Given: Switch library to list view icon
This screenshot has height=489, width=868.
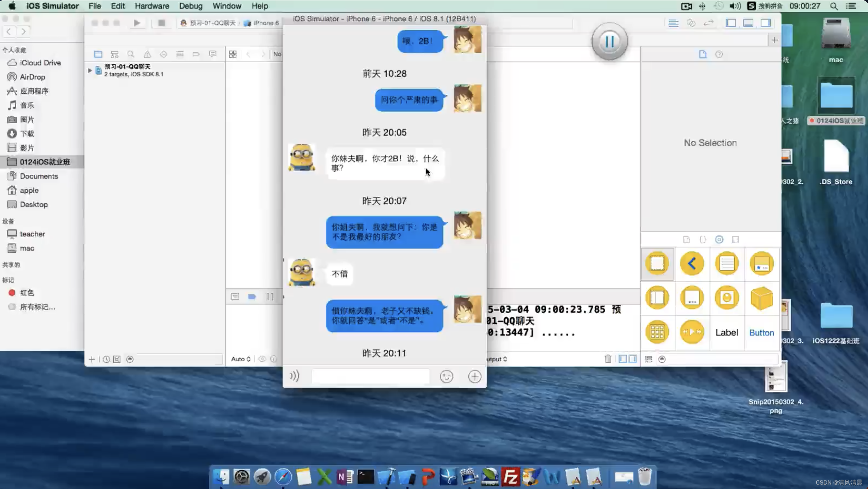Looking at the screenshot, I should coord(648,359).
